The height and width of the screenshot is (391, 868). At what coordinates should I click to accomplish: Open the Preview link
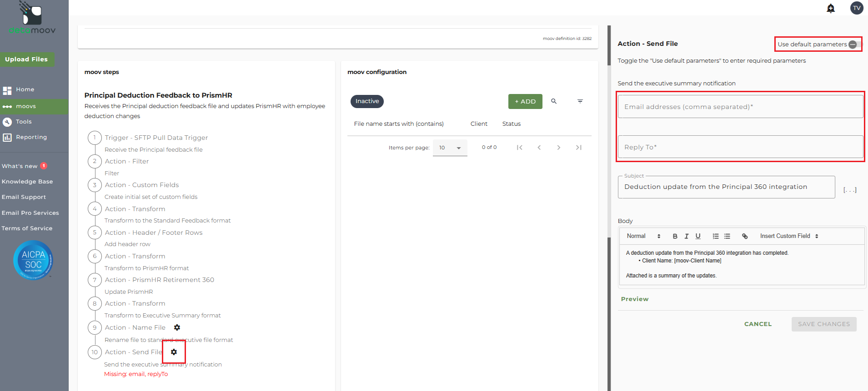point(635,299)
